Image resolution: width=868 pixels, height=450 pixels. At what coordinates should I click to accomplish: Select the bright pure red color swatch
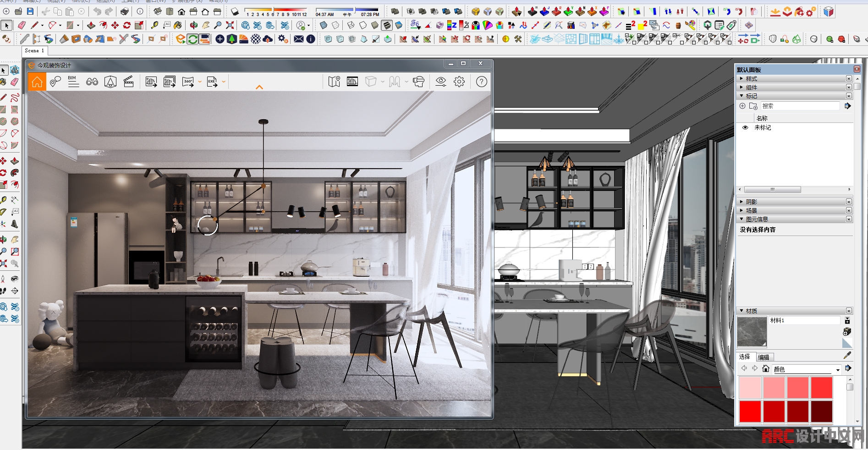pyautogui.click(x=750, y=411)
